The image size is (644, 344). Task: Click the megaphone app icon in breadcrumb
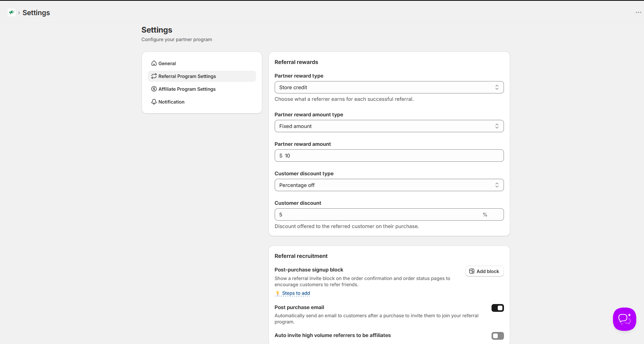click(12, 12)
